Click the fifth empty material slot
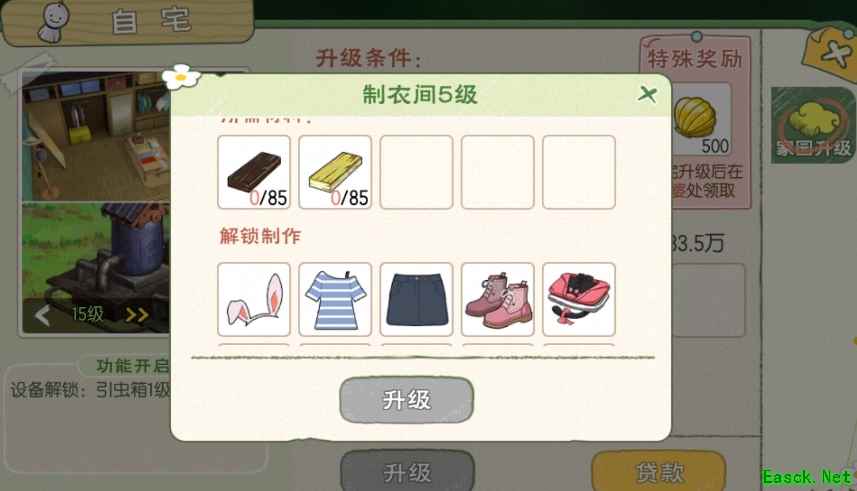The width and height of the screenshot is (857, 491). (579, 172)
